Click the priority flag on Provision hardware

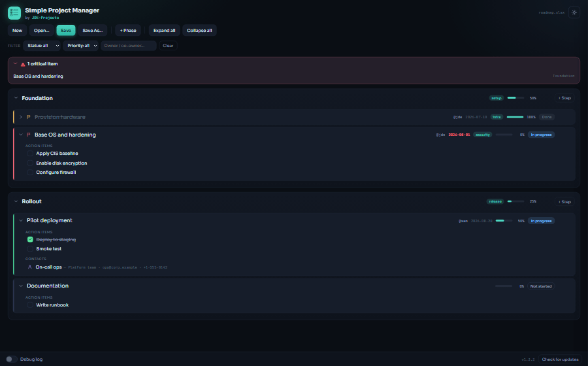[x=29, y=117]
